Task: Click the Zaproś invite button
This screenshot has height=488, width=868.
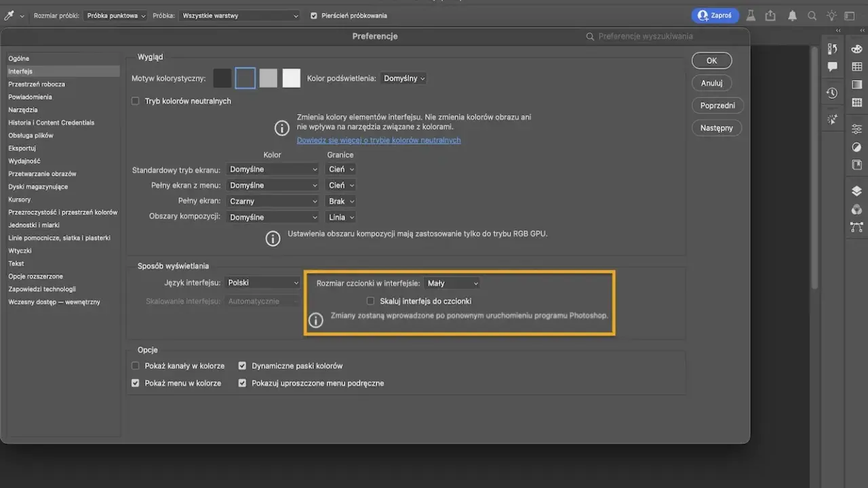Action: click(715, 15)
